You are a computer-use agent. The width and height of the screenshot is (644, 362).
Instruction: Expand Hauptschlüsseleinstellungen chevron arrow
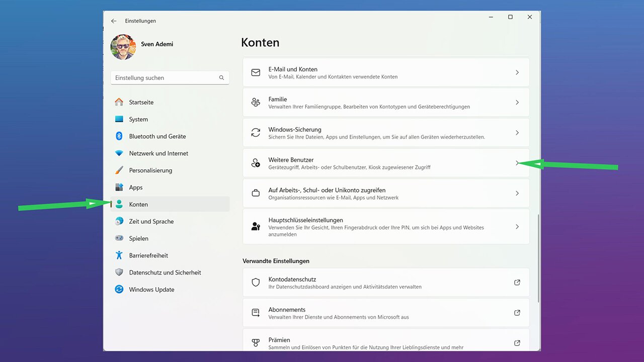[x=517, y=227]
